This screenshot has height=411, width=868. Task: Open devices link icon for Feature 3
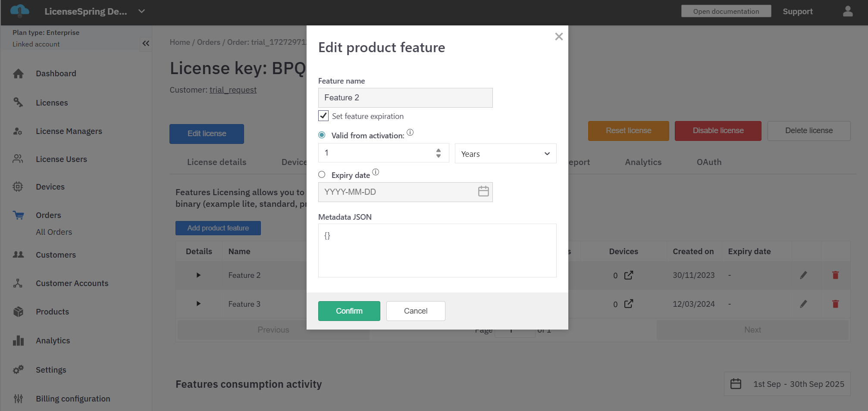coord(629,304)
